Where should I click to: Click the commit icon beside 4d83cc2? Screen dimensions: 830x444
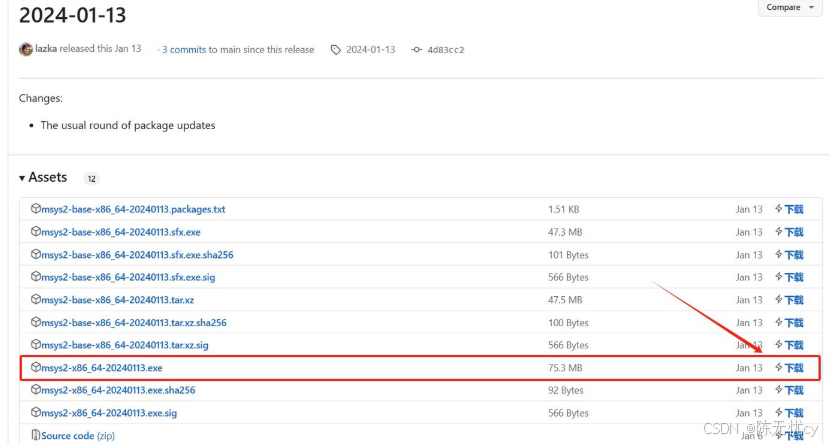click(417, 50)
